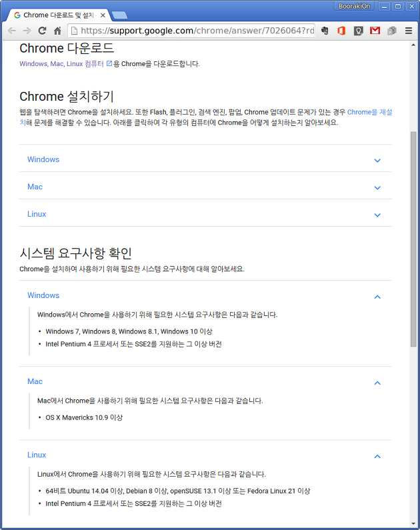The height and width of the screenshot is (530, 420).
Task: Click the scrollbar up arrow
Action: click(x=413, y=45)
